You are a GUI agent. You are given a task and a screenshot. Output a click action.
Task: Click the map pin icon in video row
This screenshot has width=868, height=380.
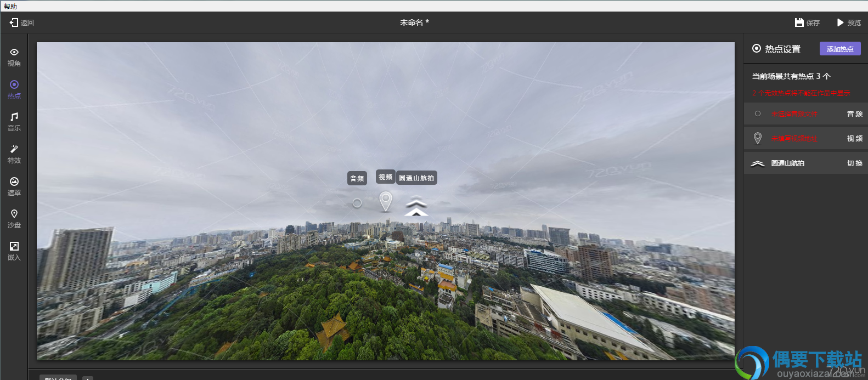[758, 138]
